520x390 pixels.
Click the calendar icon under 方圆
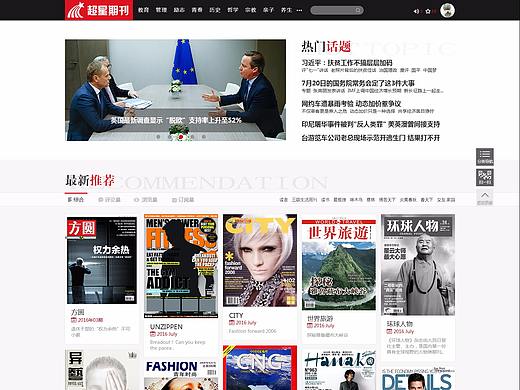coord(74,320)
